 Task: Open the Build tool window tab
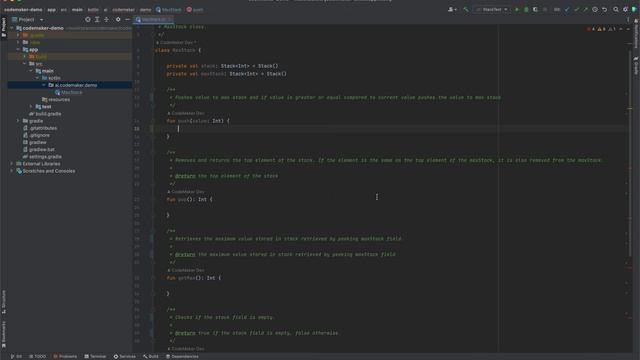(x=151, y=356)
